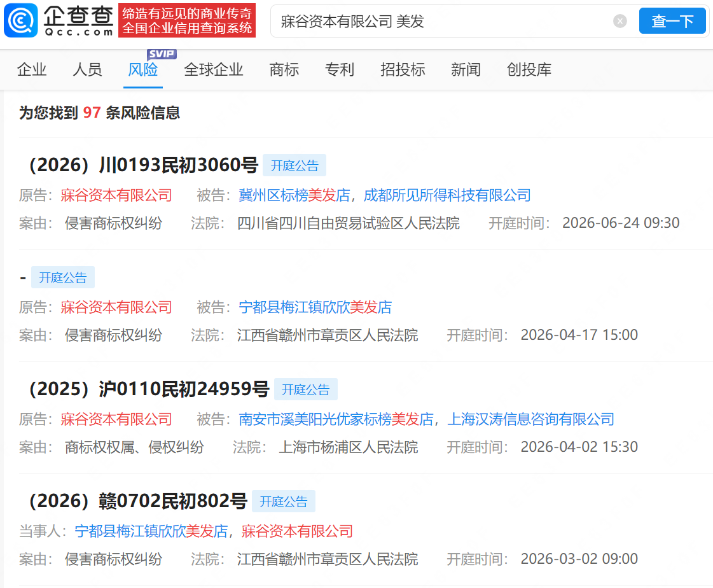Open 上海汉涛信息咨询有限公司 company link
This screenshot has height=588, width=713.
pyautogui.click(x=530, y=419)
